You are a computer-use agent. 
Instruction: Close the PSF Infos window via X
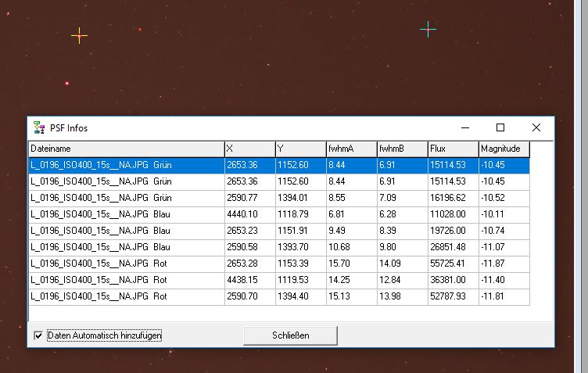tap(536, 127)
